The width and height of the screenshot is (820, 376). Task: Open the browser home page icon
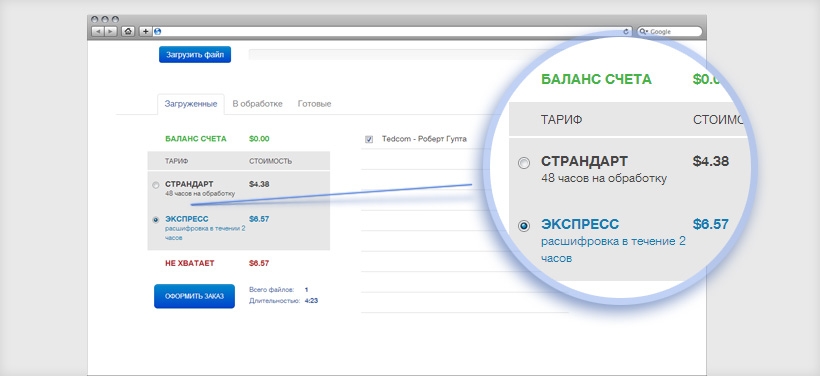(x=128, y=32)
